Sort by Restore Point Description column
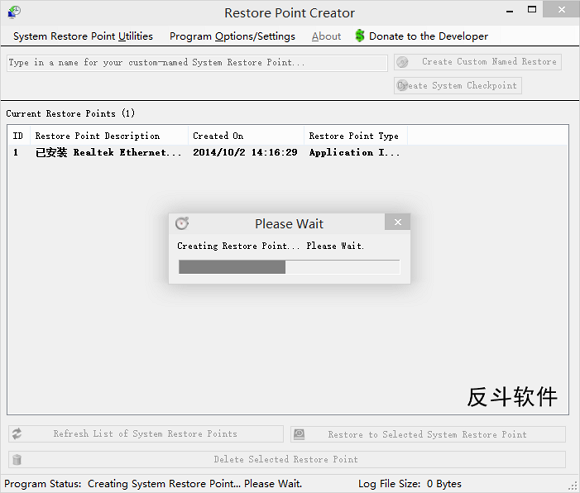 click(109, 136)
